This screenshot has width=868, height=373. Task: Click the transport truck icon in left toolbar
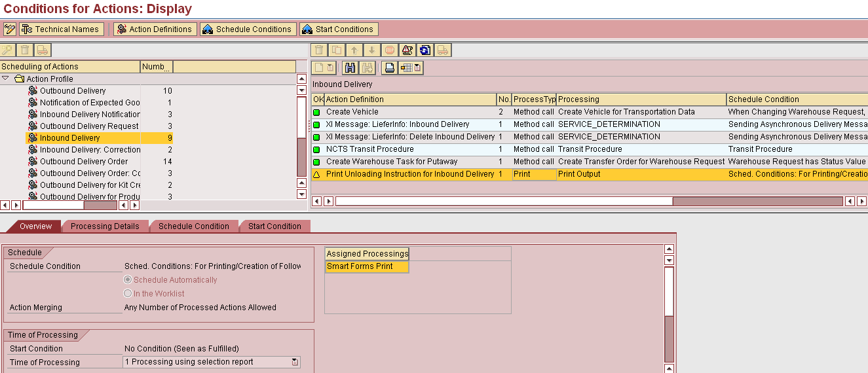[43, 50]
